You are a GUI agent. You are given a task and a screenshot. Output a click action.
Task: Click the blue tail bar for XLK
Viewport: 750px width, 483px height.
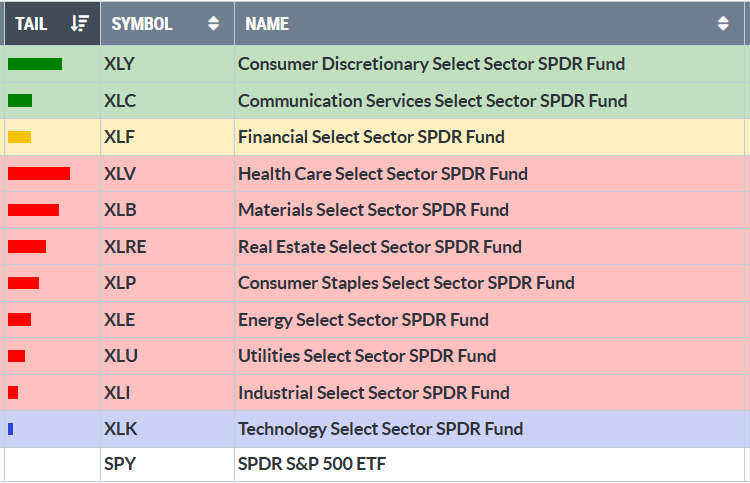click(11, 429)
